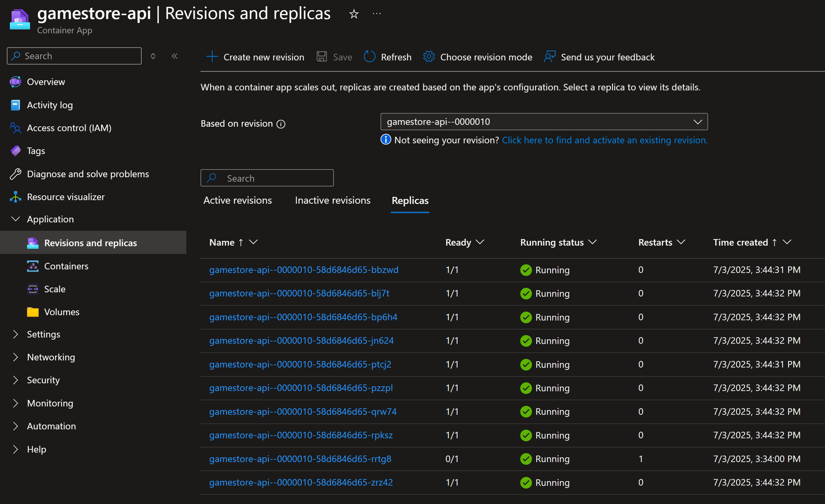Image resolution: width=825 pixels, height=504 pixels.
Task: Collapse the Application section
Action: pos(15,219)
